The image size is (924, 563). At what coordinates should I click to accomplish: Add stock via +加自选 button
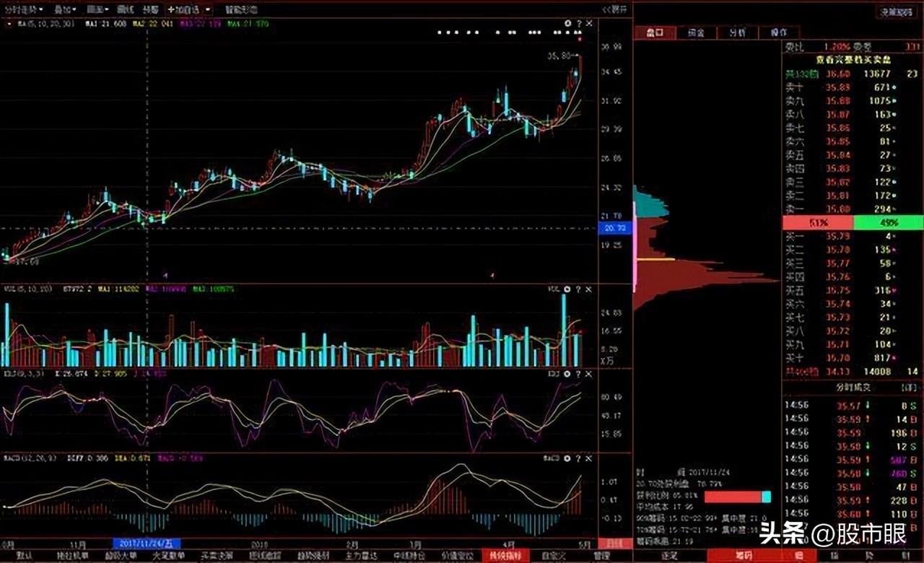point(183,9)
